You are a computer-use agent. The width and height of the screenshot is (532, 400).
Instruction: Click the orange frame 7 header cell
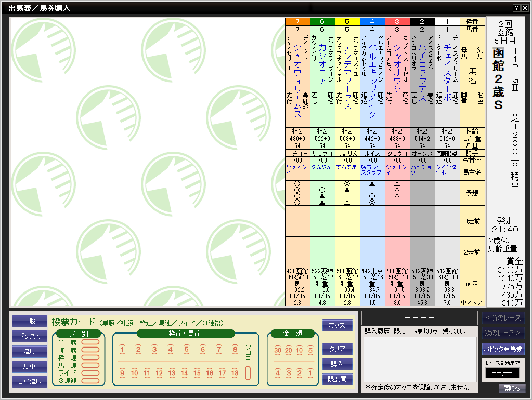tap(297, 22)
